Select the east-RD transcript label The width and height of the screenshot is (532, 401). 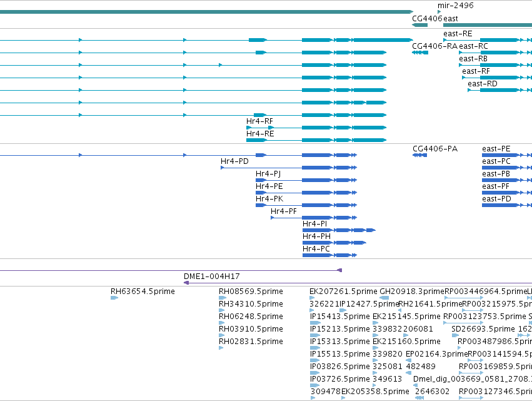[482, 84]
